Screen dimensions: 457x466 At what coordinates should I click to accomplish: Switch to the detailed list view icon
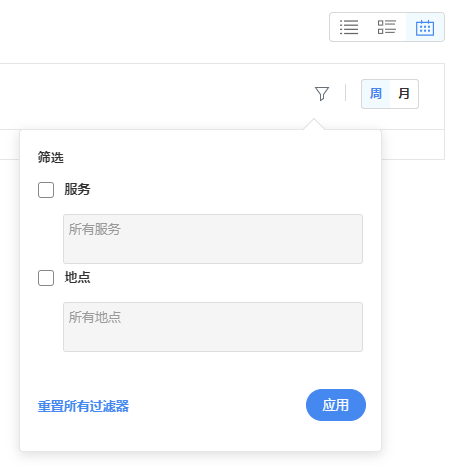coord(387,27)
